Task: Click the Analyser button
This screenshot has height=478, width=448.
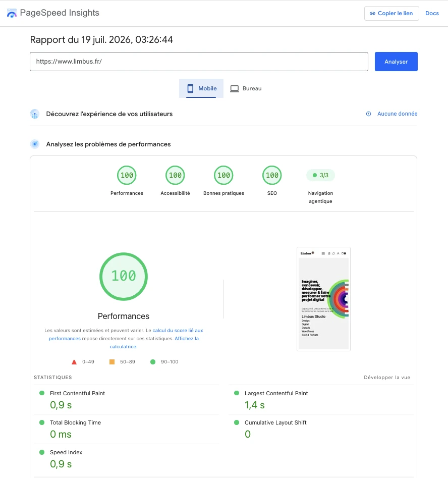Action: 396,62
